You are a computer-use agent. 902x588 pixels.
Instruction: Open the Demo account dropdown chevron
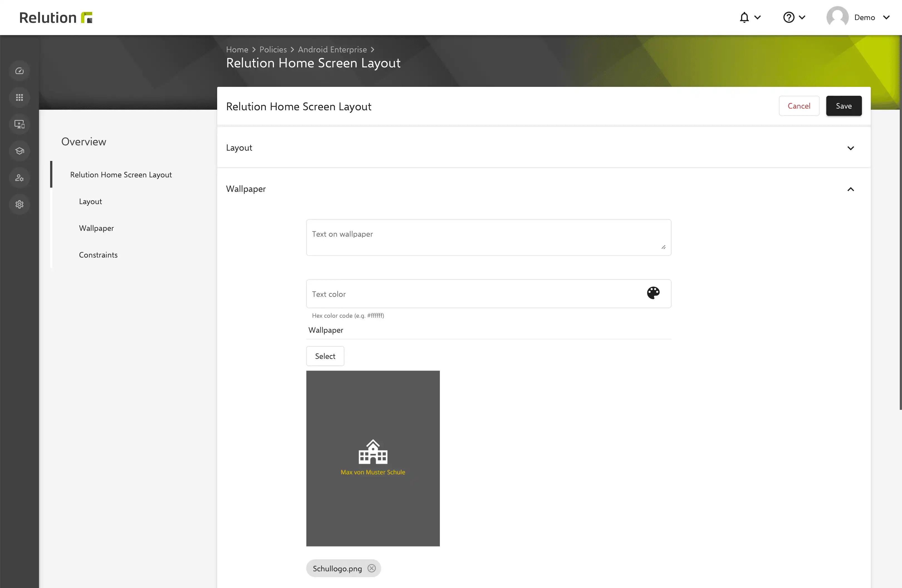click(886, 18)
